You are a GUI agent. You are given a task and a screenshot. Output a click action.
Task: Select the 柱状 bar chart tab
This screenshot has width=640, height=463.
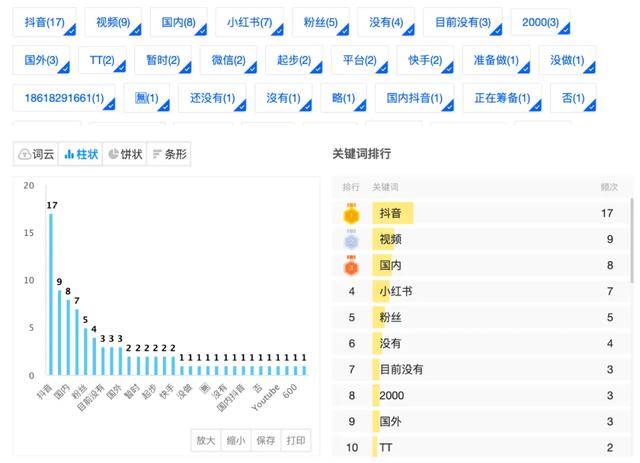click(x=81, y=154)
